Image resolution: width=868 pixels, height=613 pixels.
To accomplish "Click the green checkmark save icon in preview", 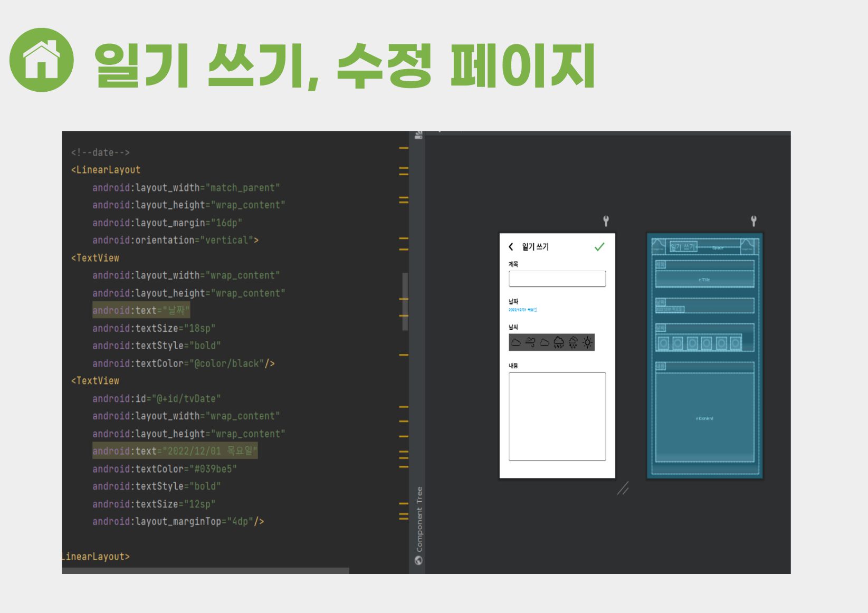I will pos(599,246).
